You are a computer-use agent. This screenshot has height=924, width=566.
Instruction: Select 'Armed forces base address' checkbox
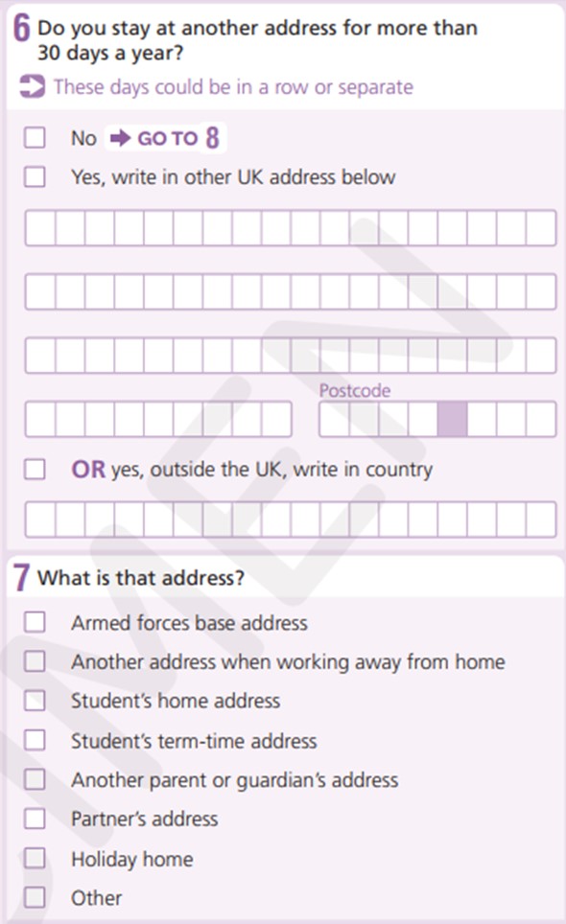pos(35,622)
